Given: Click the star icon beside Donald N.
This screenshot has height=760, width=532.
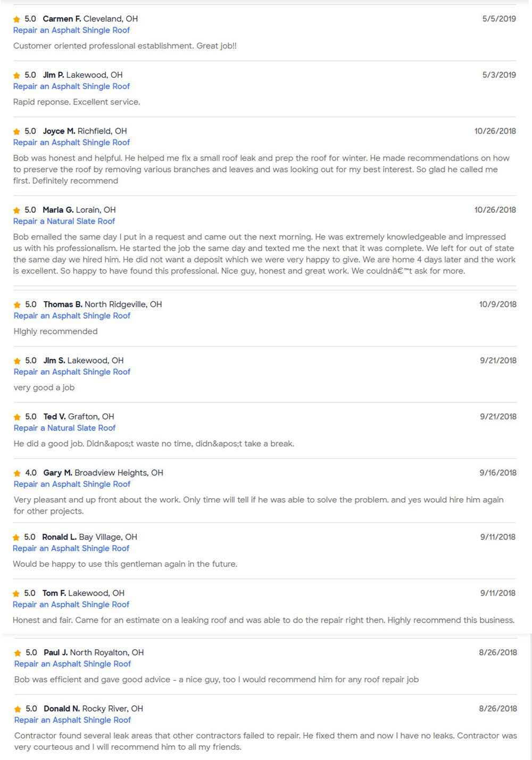Looking at the screenshot, I should tap(18, 709).
